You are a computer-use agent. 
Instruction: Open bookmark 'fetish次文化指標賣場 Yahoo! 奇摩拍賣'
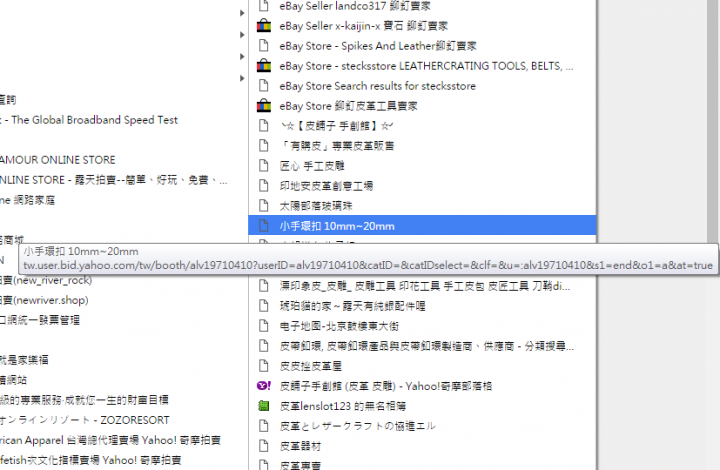(90, 460)
